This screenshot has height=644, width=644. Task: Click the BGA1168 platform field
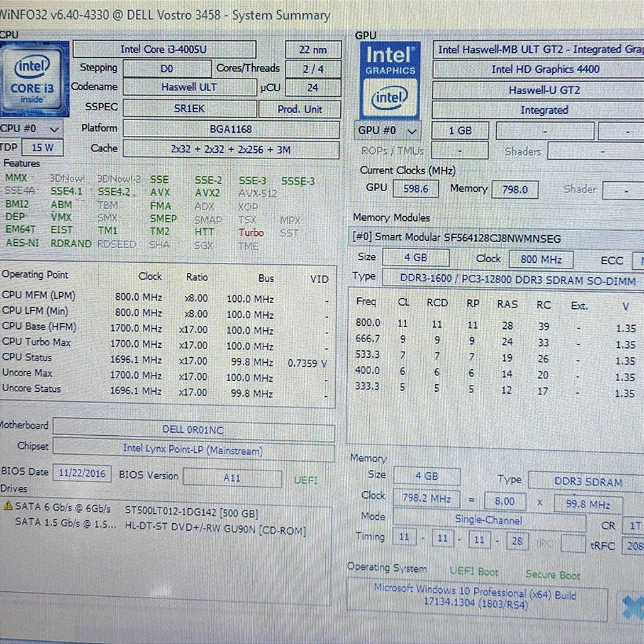click(x=231, y=130)
